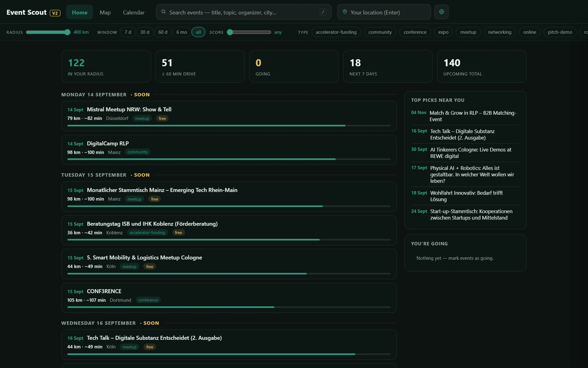The width and height of the screenshot is (588, 368).
Task: Select the 30 d window option
Action: point(145,32)
